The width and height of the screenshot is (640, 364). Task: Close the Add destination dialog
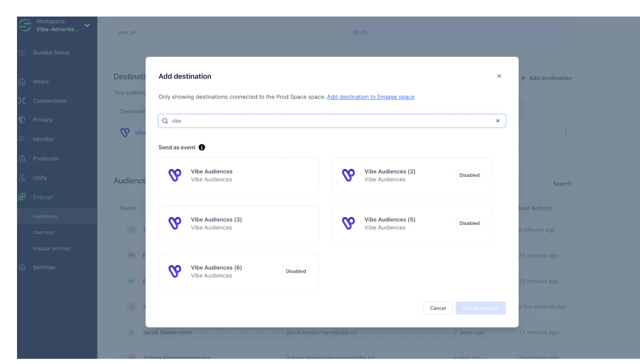(x=499, y=76)
